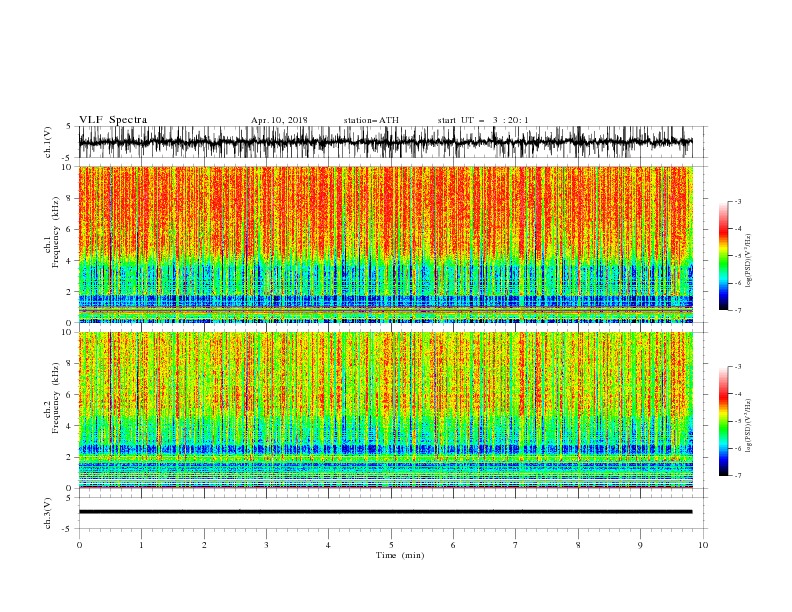This screenshot has width=792, height=612.
Task: Click the "8" kHz tick on ch.1 axis
Action: pyautogui.click(x=70, y=198)
